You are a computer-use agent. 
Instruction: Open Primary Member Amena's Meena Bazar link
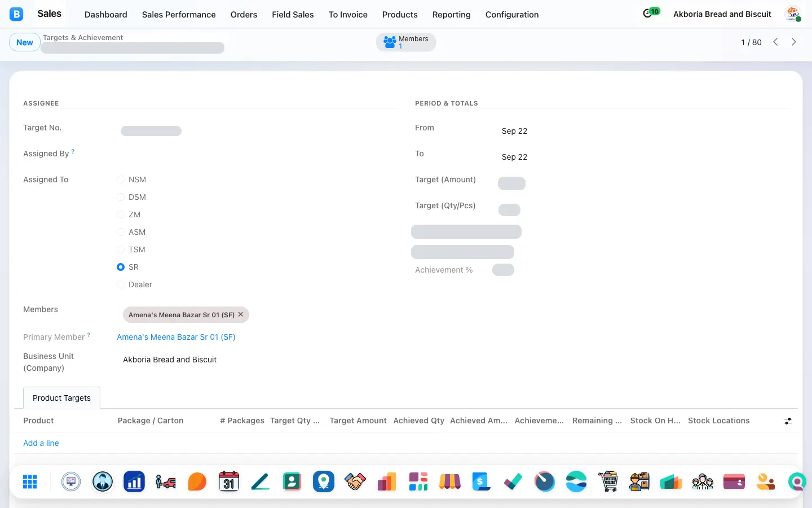click(176, 337)
